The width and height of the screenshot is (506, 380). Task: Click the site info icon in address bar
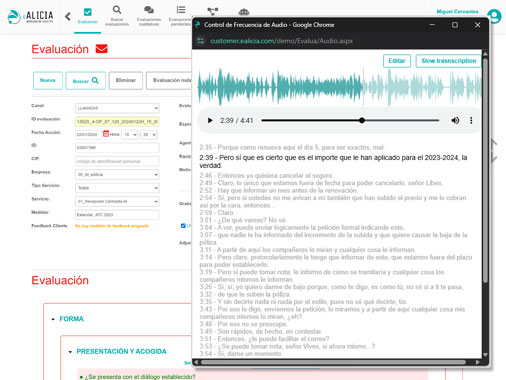[201, 41]
